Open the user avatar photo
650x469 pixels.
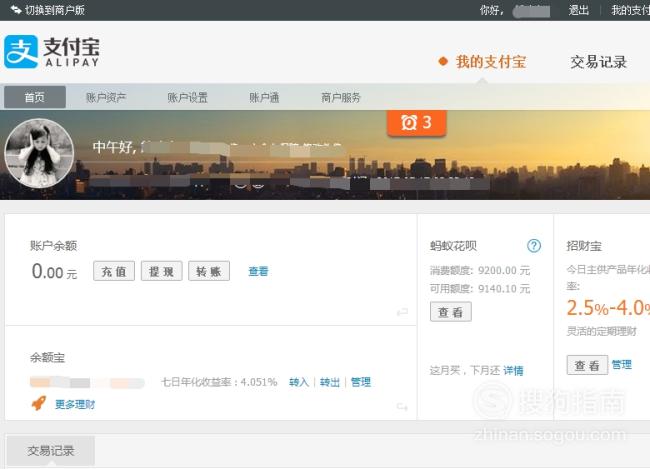click(x=39, y=153)
